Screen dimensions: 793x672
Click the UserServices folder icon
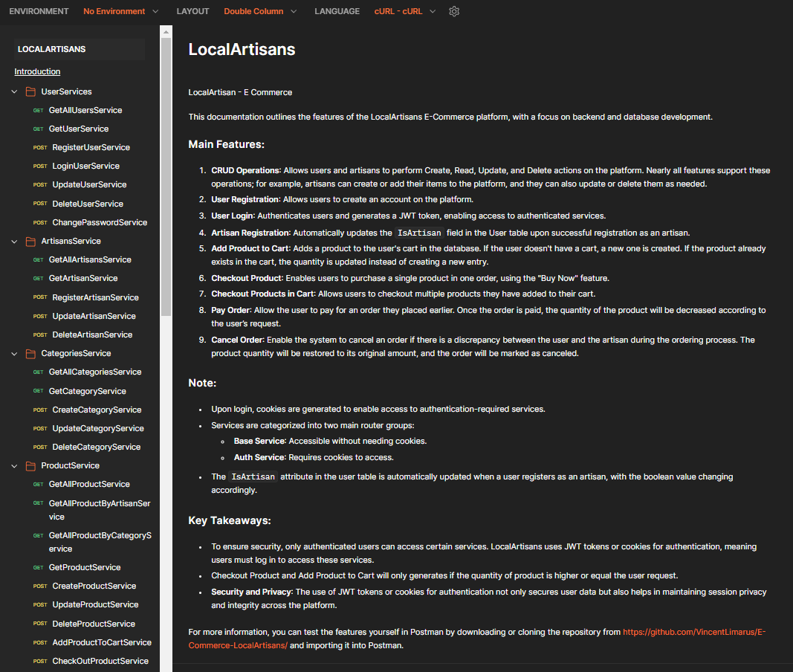click(31, 91)
